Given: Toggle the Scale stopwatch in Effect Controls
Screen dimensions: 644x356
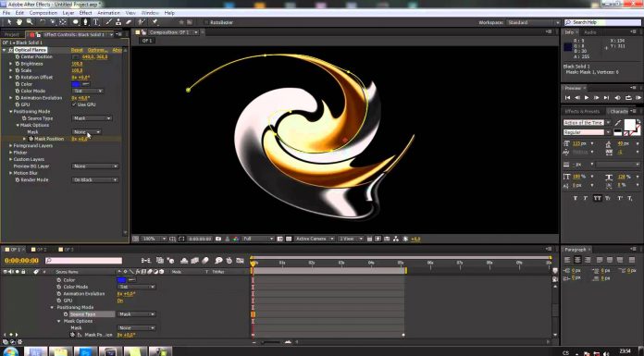Looking at the screenshot, I should point(18,70).
